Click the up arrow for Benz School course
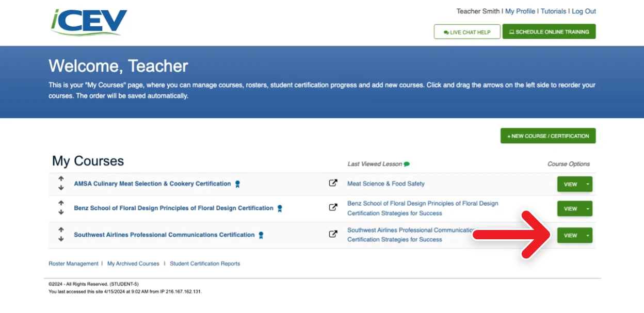 61,204
